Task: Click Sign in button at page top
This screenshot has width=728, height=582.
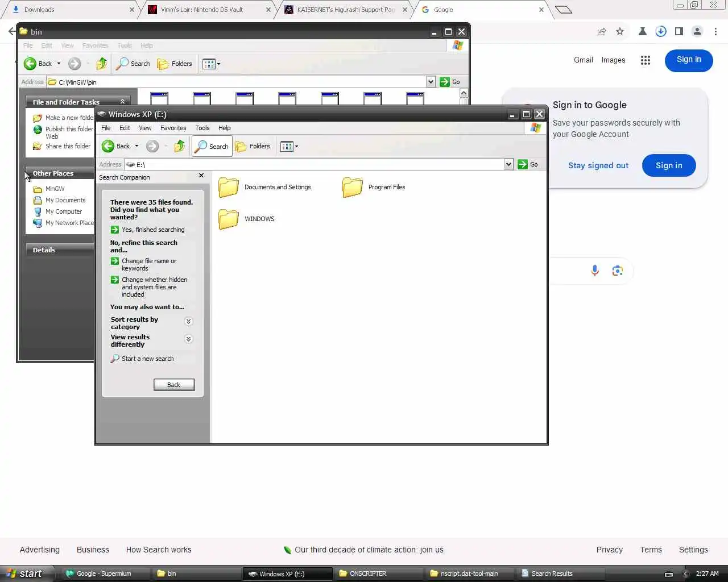Action: [689, 60]
